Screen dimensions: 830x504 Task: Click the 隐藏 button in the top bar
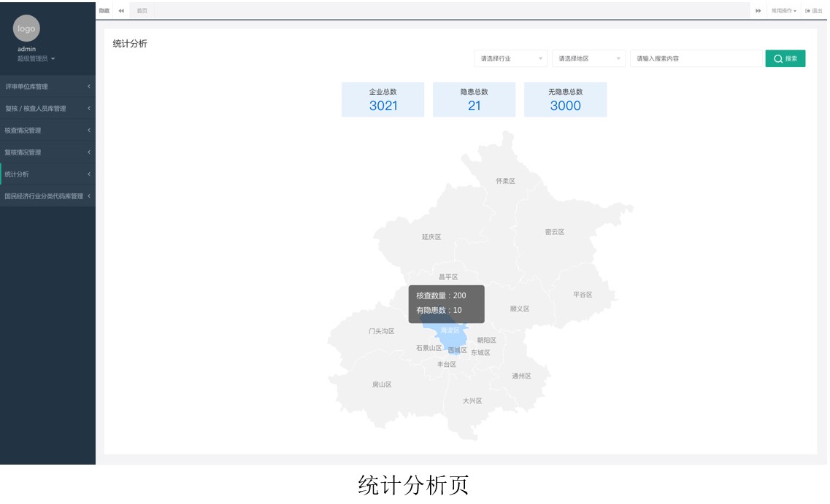pos(103,11)
